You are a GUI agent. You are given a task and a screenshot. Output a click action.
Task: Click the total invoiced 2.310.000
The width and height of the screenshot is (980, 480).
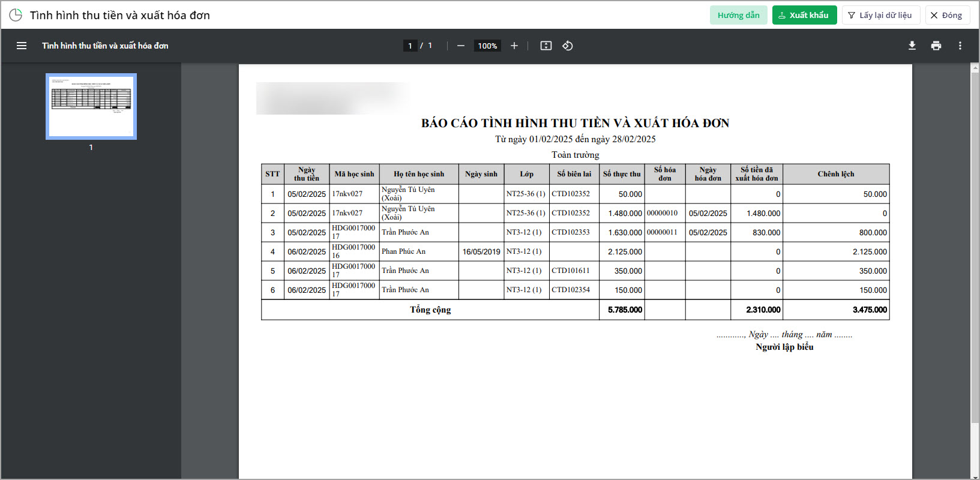(x=763, y=310)
